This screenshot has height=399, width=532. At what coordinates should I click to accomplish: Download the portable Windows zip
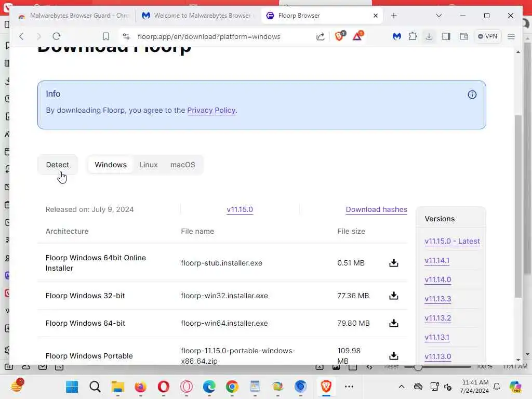394,355
